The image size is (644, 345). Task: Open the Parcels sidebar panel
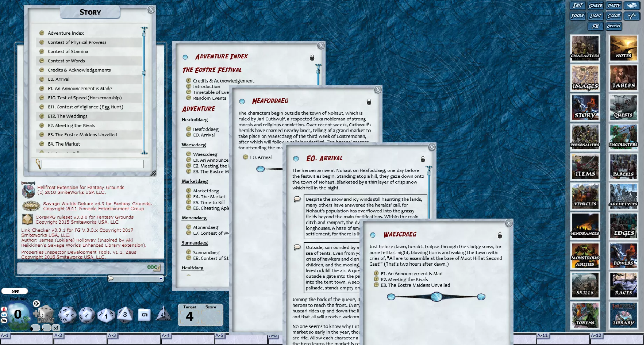[x=623, y=167]
